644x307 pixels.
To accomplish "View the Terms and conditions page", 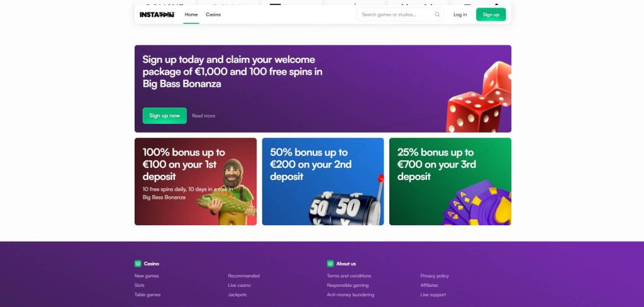I will pyautogui.click(x=348, y=276).
